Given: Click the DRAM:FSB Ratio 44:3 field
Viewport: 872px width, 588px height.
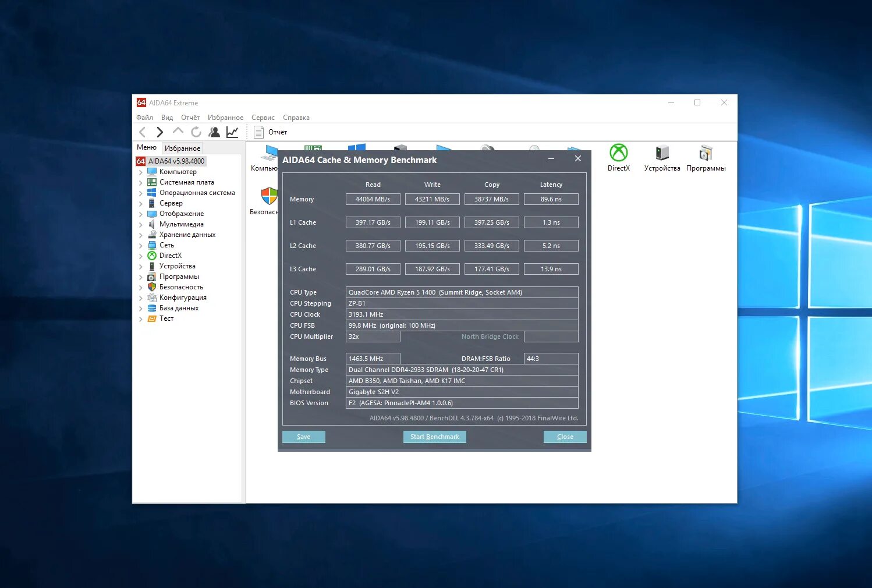Looking at the screenshot, I should [x=551, y=359].
